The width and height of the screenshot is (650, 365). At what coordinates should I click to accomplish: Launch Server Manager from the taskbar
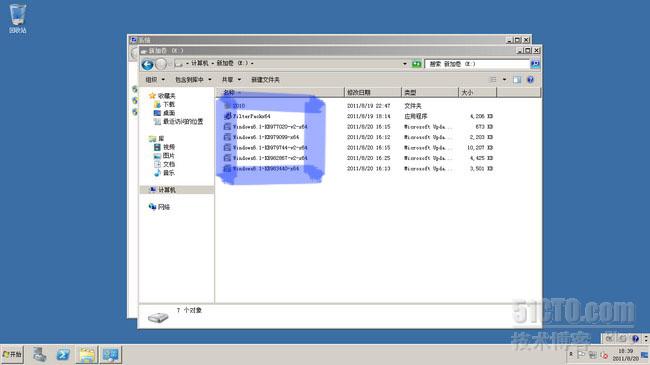(40, 355)
